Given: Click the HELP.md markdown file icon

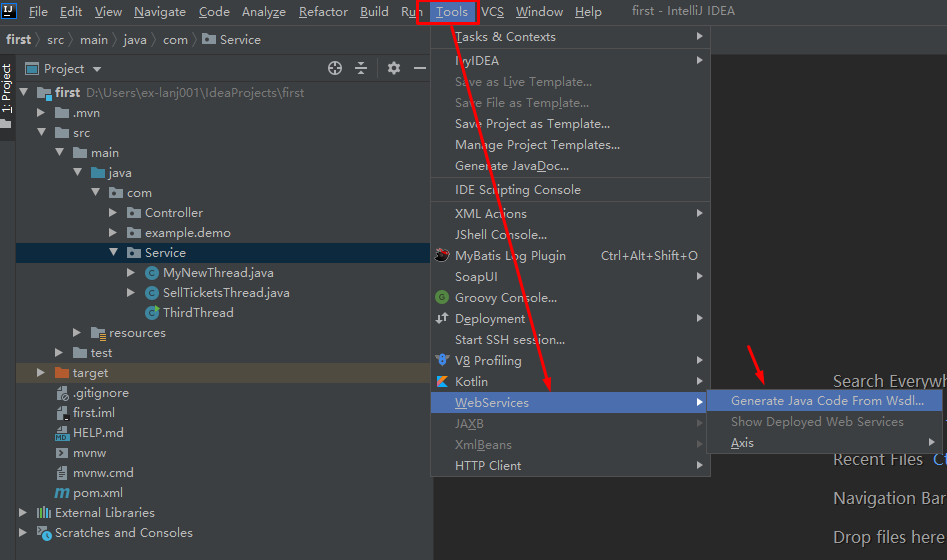Looking at the screenshot, I should coord(62,433).
